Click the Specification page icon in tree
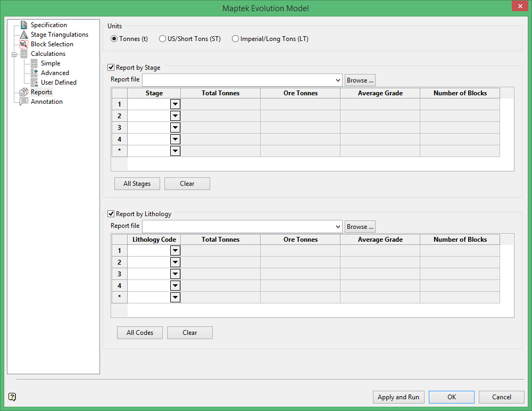 pyautogui.click(x=23, y=25)
